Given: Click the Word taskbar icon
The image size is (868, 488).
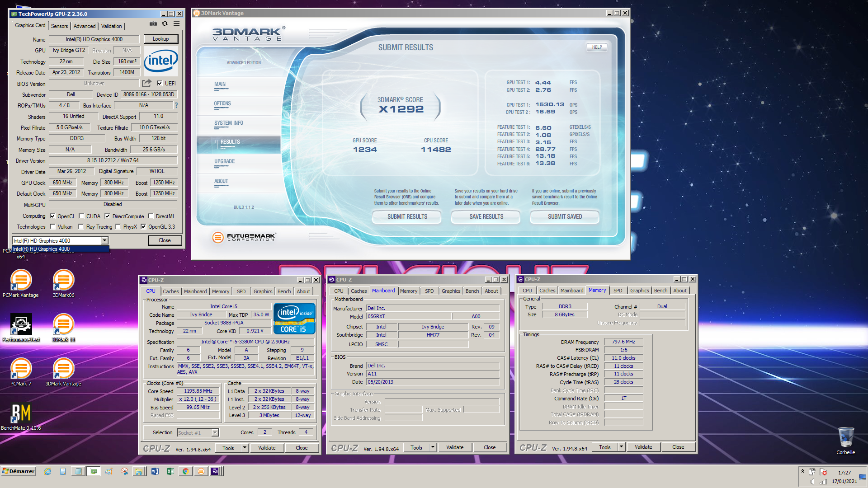Looking at the screenshot, I should pyautogui.click(x=155, y=471).
